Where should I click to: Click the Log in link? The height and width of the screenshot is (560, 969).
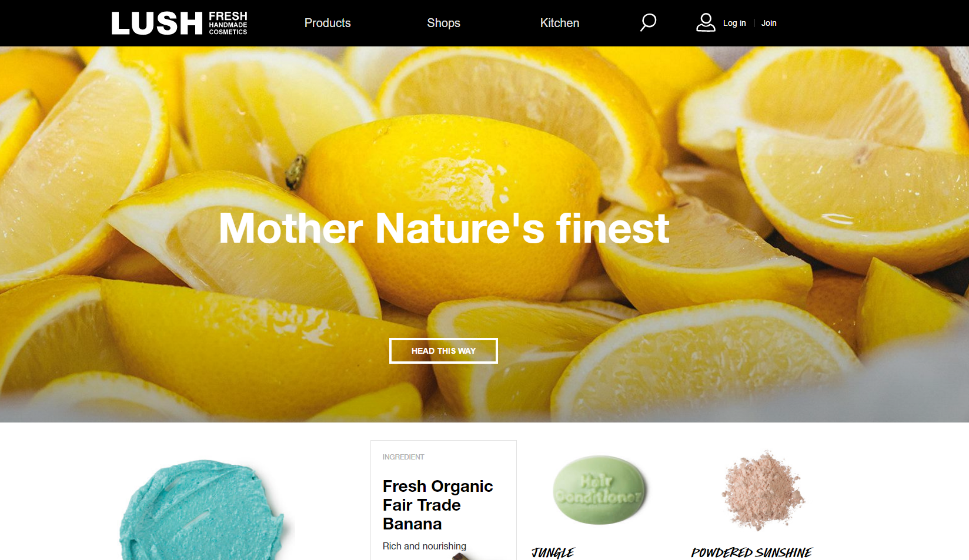(x=734, y=23)
